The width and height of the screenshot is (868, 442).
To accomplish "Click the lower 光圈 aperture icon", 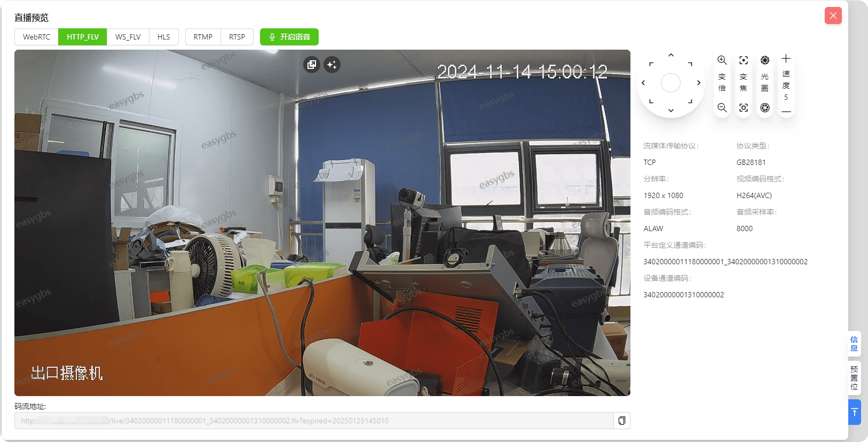I will pos(764,108).
